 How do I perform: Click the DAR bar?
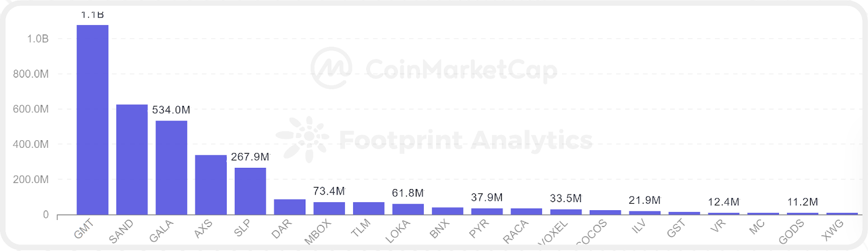click(290, 207)
